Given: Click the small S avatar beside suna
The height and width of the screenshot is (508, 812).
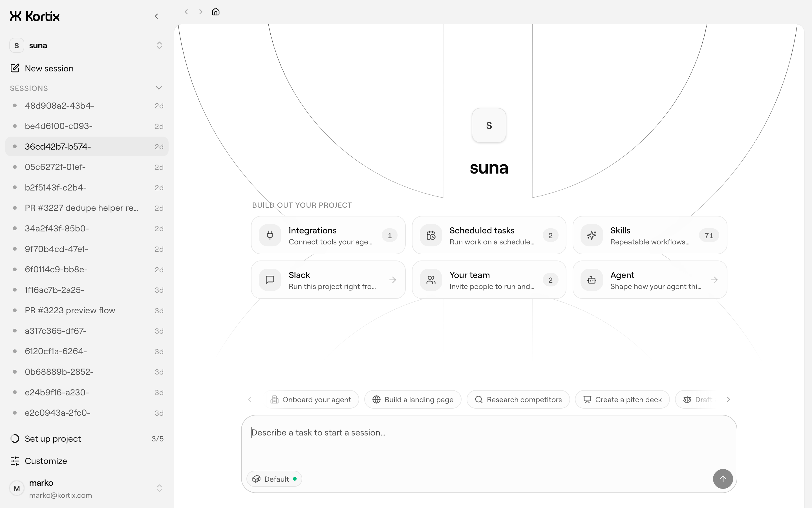Looking at the screenshot, I should point(17,45).
